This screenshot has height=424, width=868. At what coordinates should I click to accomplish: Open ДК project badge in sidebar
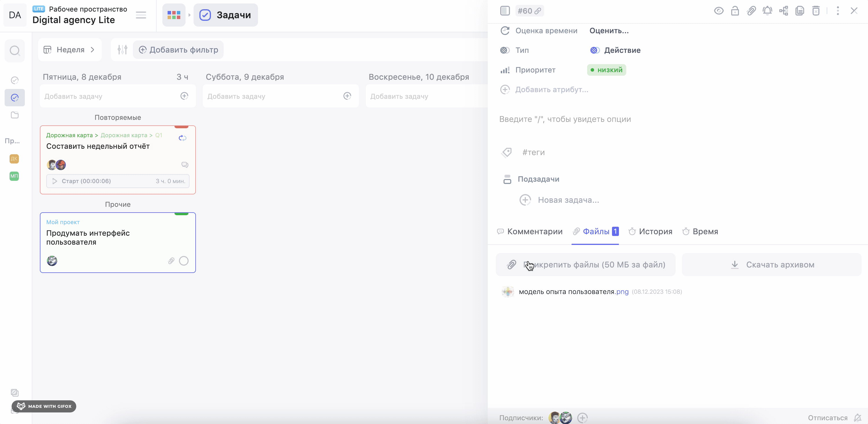point(14,159)
